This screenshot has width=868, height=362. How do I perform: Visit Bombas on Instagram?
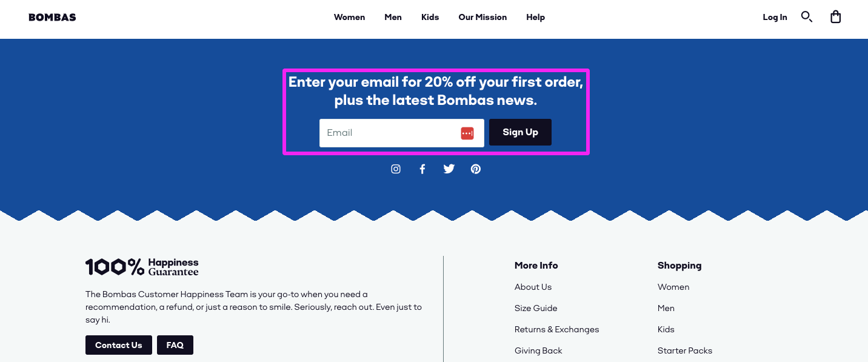(396, 169)
